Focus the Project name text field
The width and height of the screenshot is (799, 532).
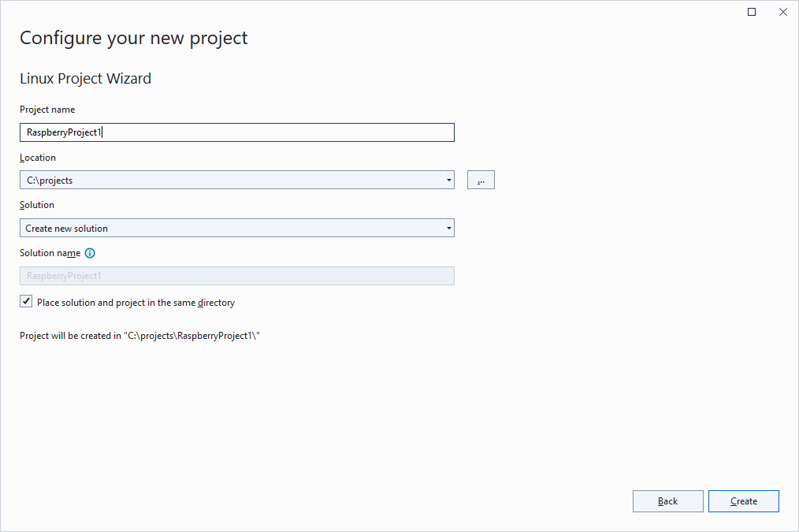tap(236, 132)
